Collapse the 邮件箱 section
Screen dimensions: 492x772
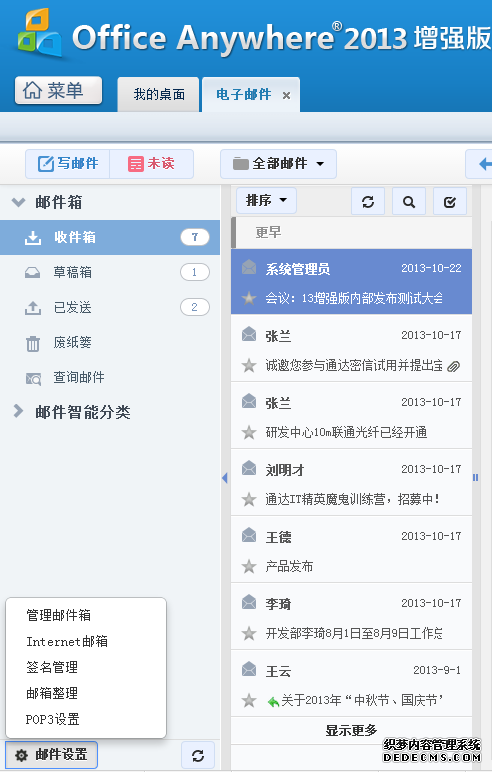[x=19, y=202]
